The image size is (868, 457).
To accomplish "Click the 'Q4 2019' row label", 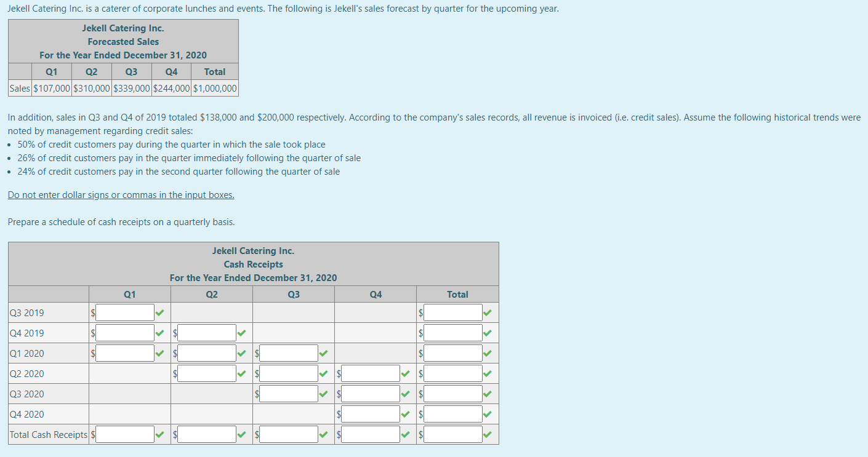I will (27, 333).
